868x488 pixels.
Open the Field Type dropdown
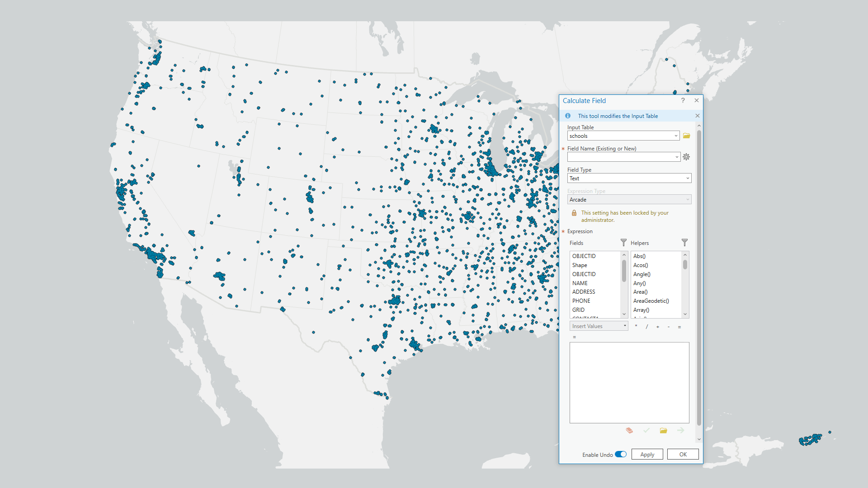point(687,178)
